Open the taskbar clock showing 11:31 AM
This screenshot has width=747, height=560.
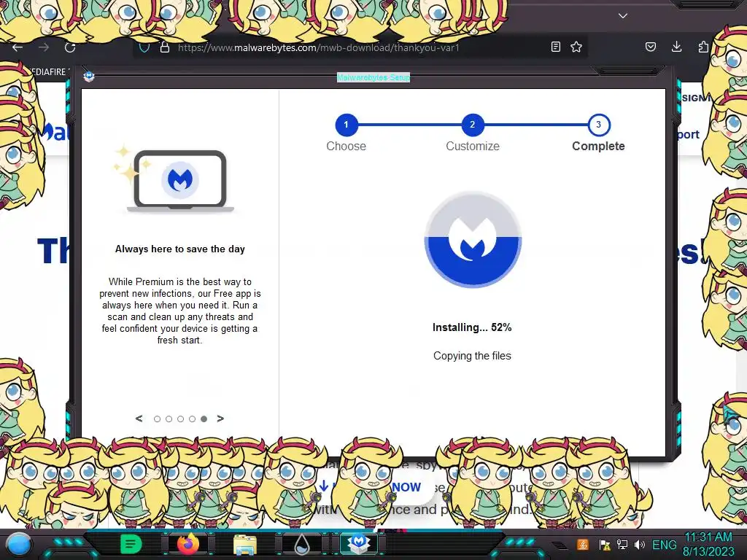pyautogui.click(x=708, y=544)
